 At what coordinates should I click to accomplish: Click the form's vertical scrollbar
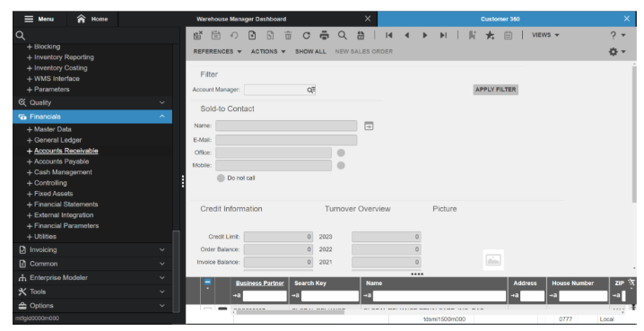tap(634, 134)
